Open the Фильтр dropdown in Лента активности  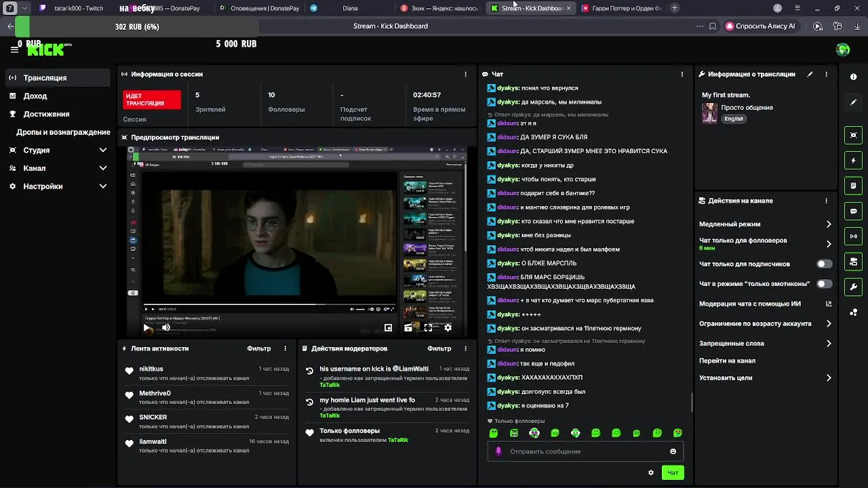[258, 348]
